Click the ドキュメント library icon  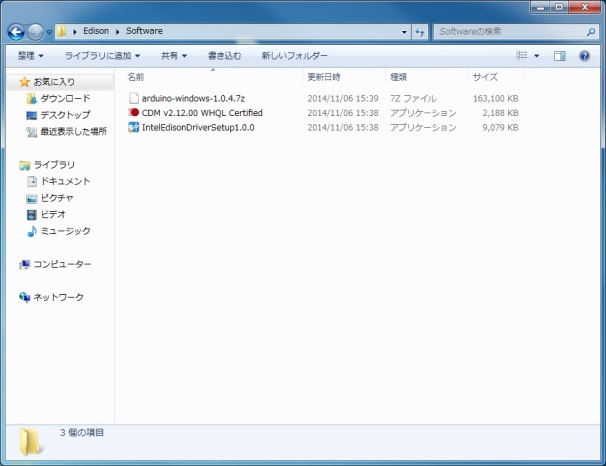(32, 181)
